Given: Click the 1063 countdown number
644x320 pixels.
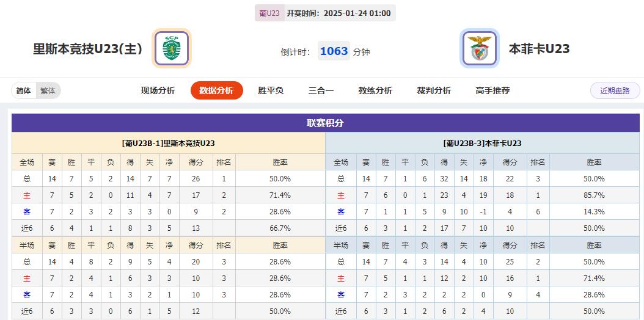Looking at the screenshot, I should 334,51.
